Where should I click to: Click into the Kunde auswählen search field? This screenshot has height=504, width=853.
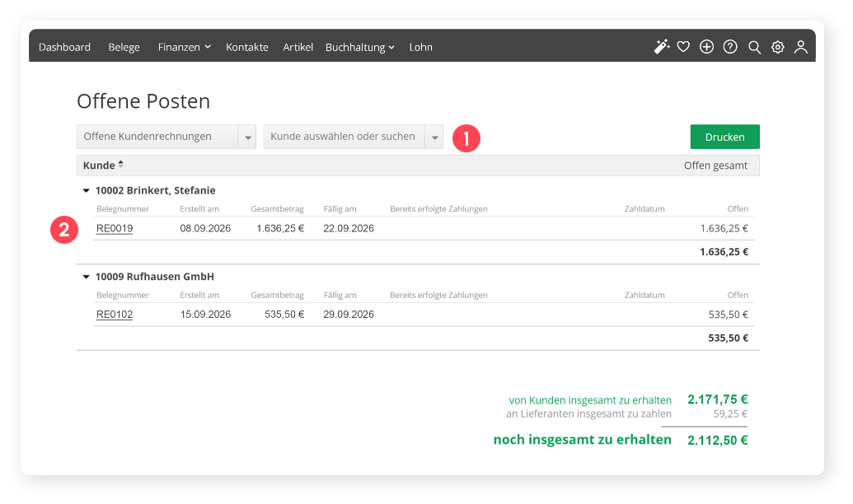344,137
